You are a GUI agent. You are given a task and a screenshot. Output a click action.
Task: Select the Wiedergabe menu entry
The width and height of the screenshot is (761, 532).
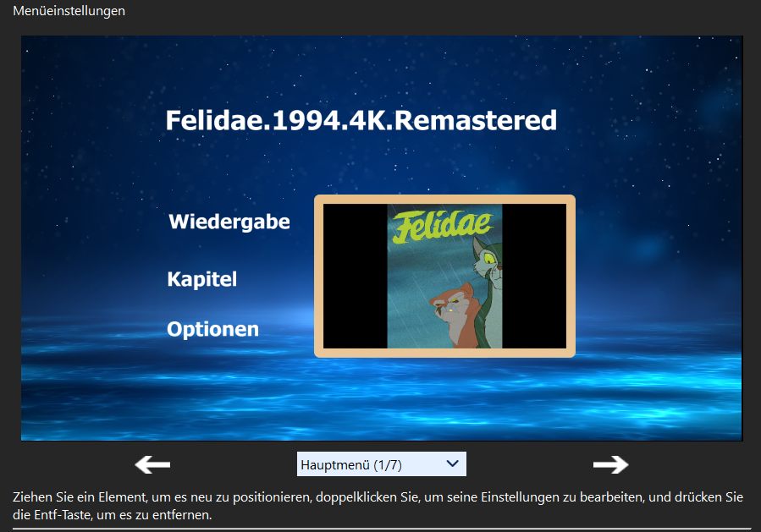(229, 222)
